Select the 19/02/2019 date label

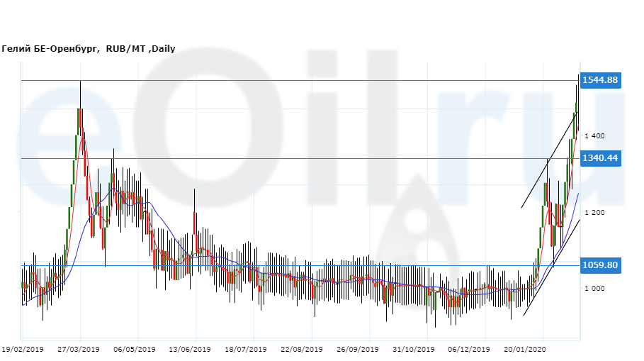[23, 350]
